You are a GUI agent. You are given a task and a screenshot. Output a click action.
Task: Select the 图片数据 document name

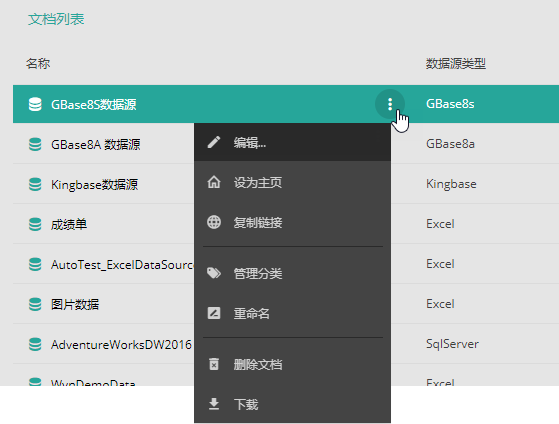pos(75,304)
